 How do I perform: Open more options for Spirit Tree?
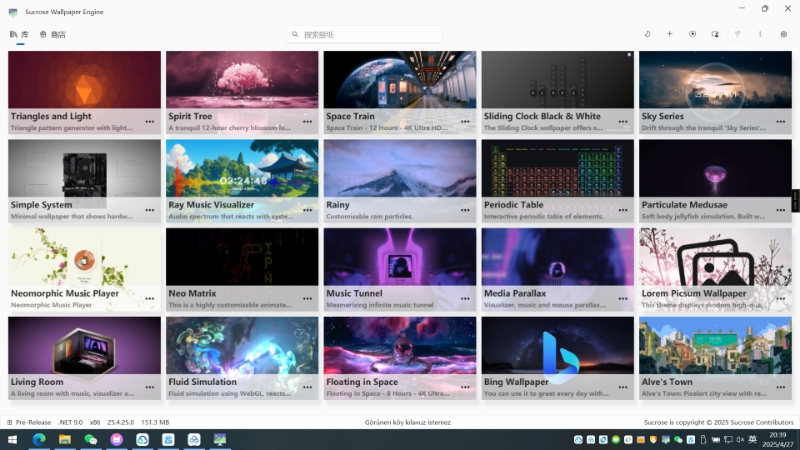[307, 121]
